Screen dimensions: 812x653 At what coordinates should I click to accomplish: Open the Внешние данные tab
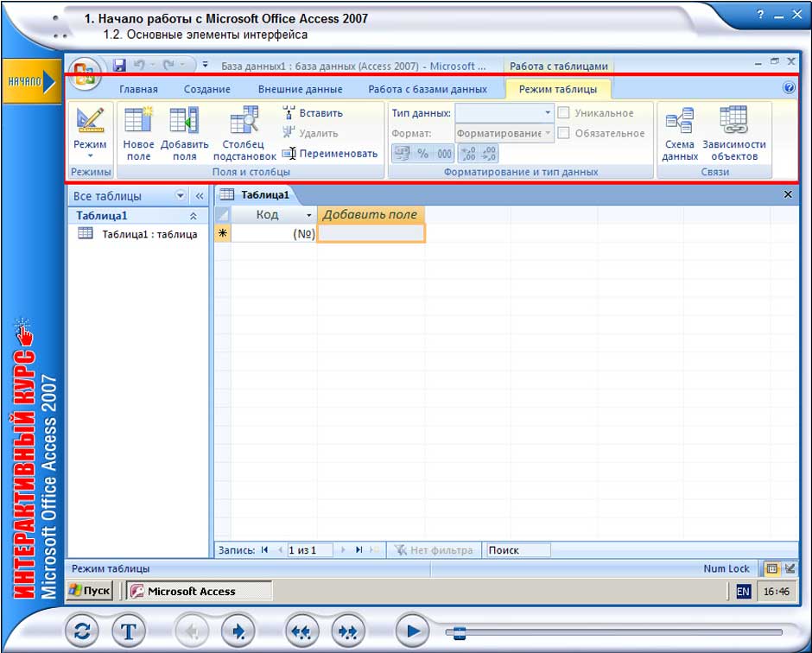point(300,89)
